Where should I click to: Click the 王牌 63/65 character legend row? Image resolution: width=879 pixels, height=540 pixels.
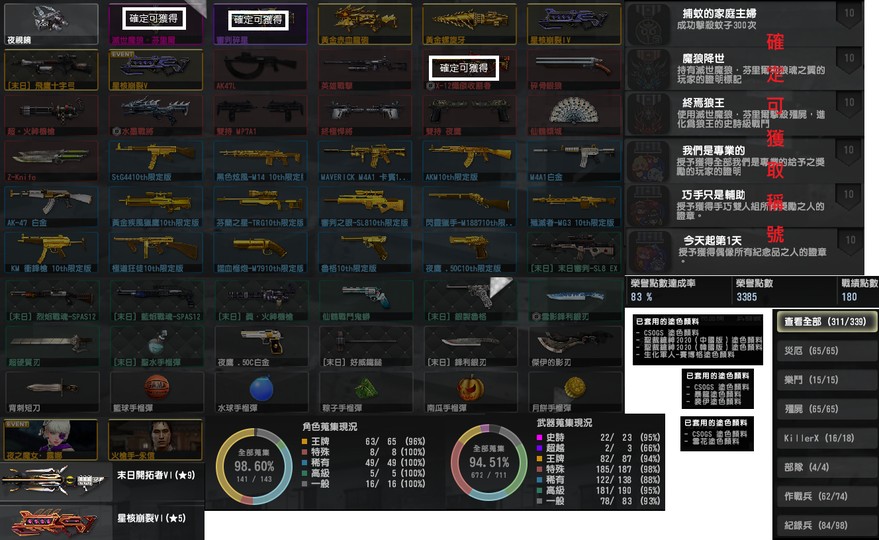[x=363, y=442]
